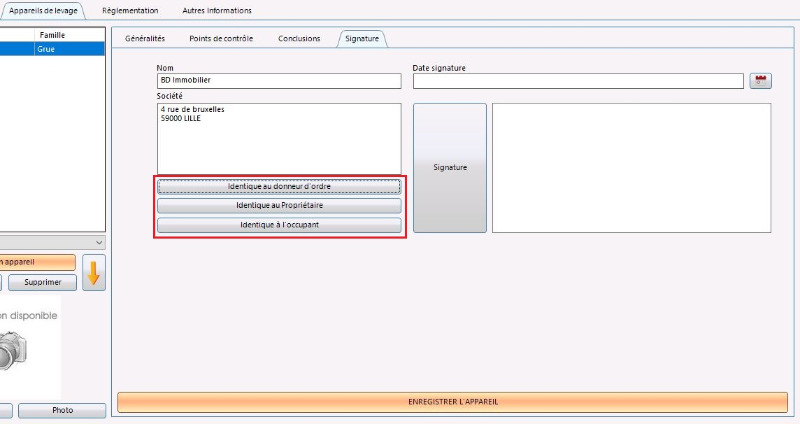Open the Points de contrôle tab
Image resolution: width=800 pixels, height=424 pixels.
(221, 38)
